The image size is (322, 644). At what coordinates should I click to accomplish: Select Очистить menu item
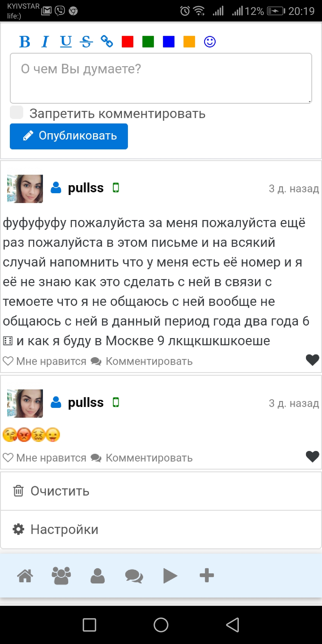pyautogui.click(x=60, y=491)
